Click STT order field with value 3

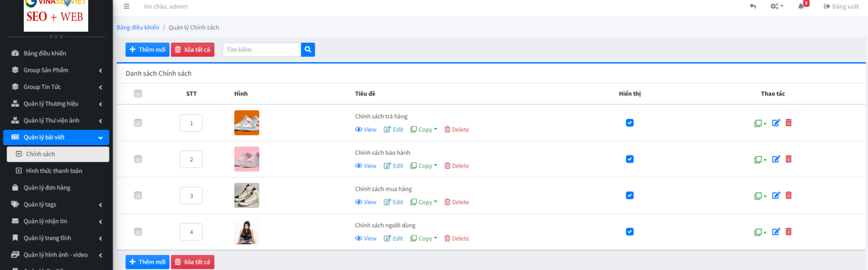click(191, 196)
